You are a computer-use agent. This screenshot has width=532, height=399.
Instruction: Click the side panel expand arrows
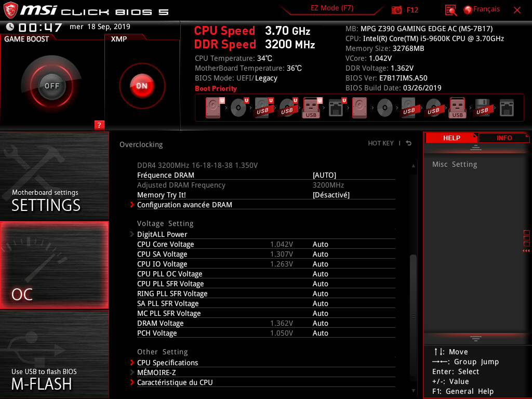click(526, 251)
